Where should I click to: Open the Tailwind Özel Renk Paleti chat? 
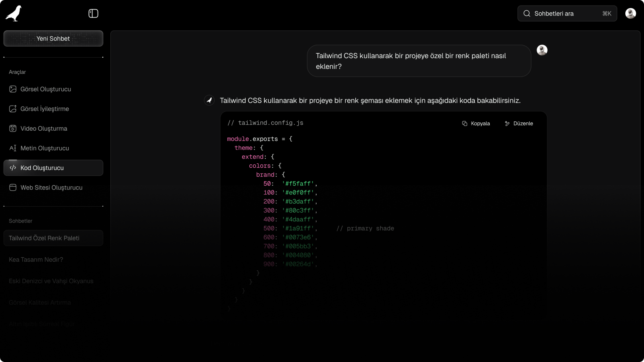(53, 238)
